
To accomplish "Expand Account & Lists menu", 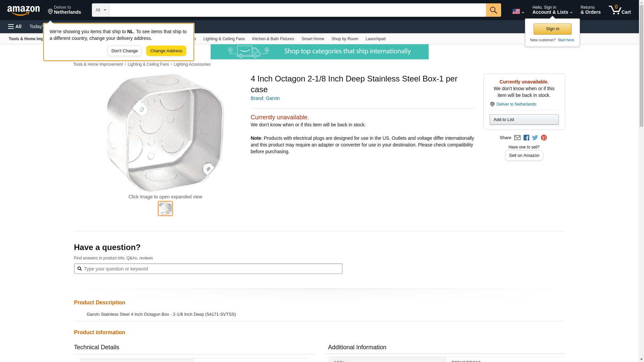I will coord(552,10).
